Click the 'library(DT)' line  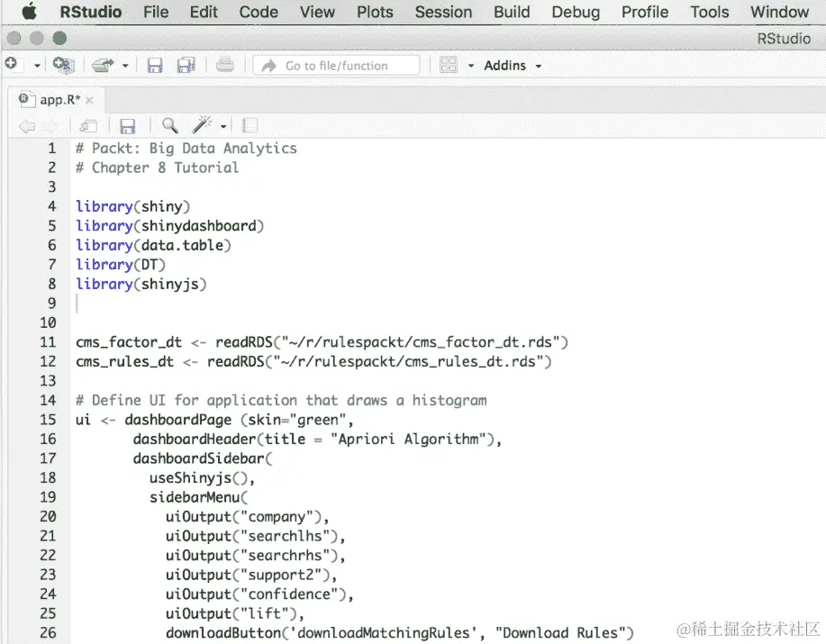click(x=121, y=265)
